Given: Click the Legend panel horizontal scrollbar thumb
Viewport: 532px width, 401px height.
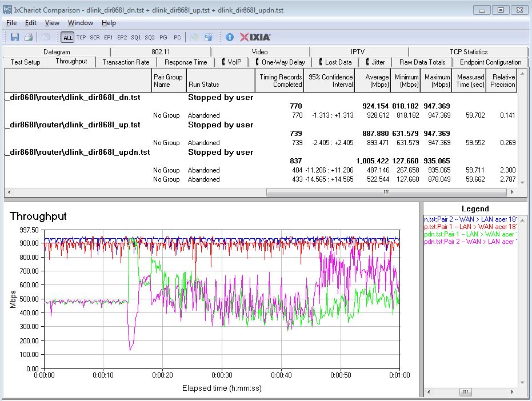Looking at the screenshot, I should (x=466, y=392).
